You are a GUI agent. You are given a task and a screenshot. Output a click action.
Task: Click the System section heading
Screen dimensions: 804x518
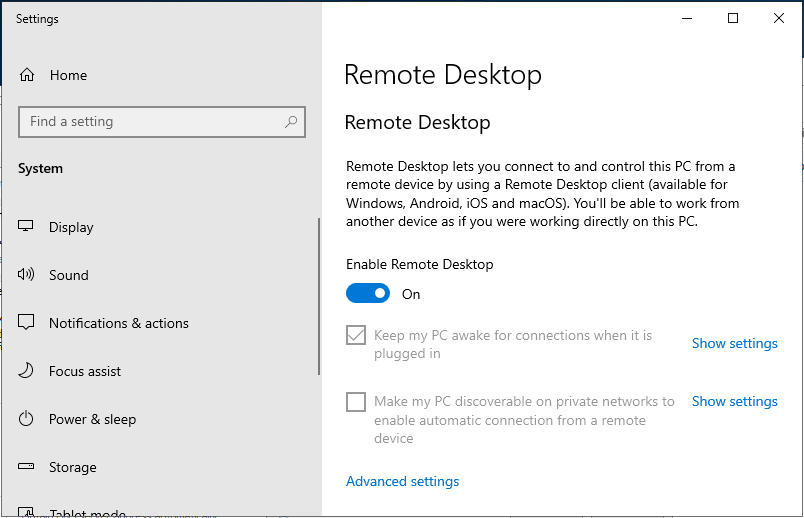coord(41,168)
